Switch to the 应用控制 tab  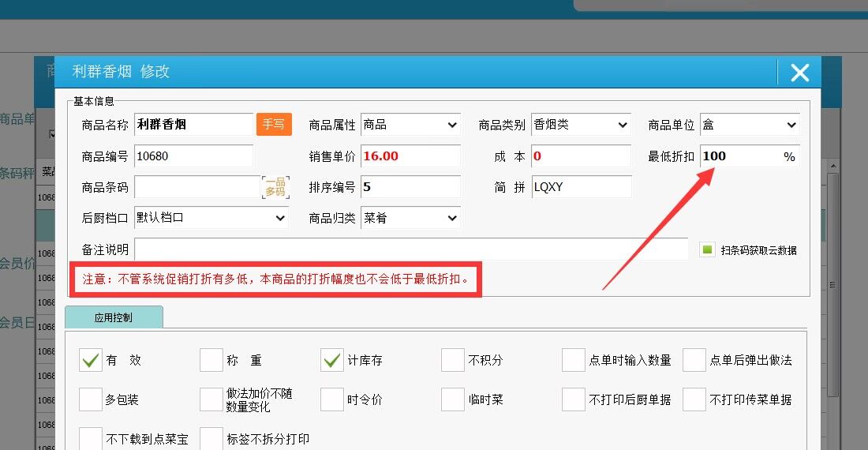114,318
